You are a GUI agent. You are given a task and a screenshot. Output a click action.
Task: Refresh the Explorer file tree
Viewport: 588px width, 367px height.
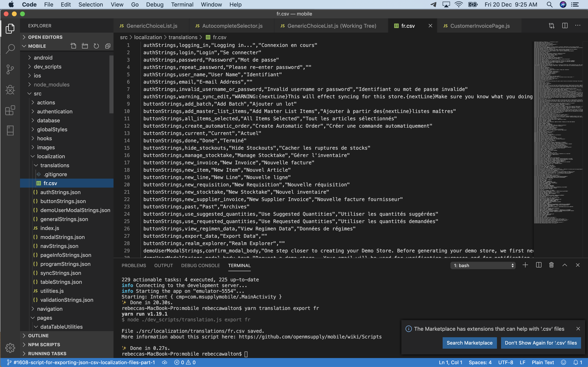96,46
